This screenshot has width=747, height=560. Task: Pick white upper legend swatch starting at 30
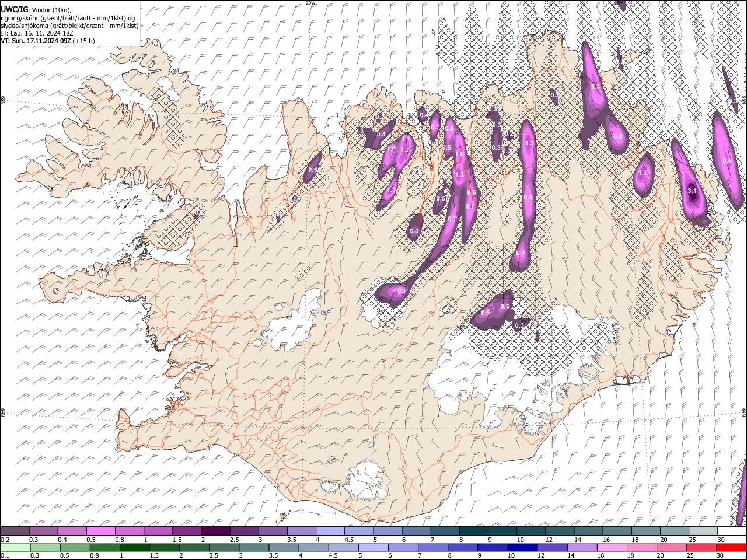point(731,531)
